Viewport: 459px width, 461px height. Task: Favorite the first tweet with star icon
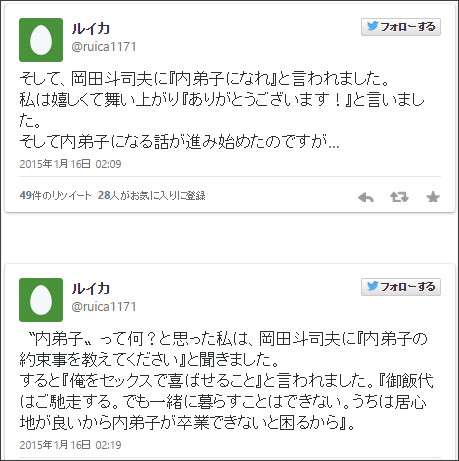(433, 197)
